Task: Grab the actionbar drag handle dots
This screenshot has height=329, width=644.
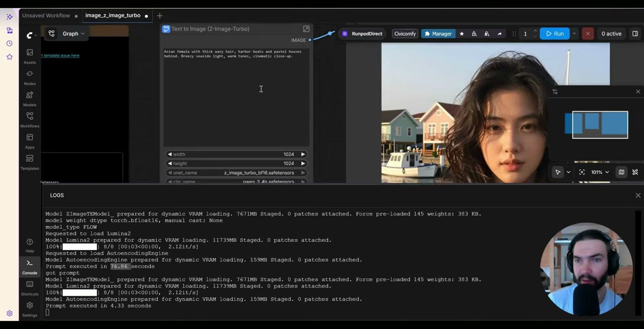Action: click(x=514, y=34)
